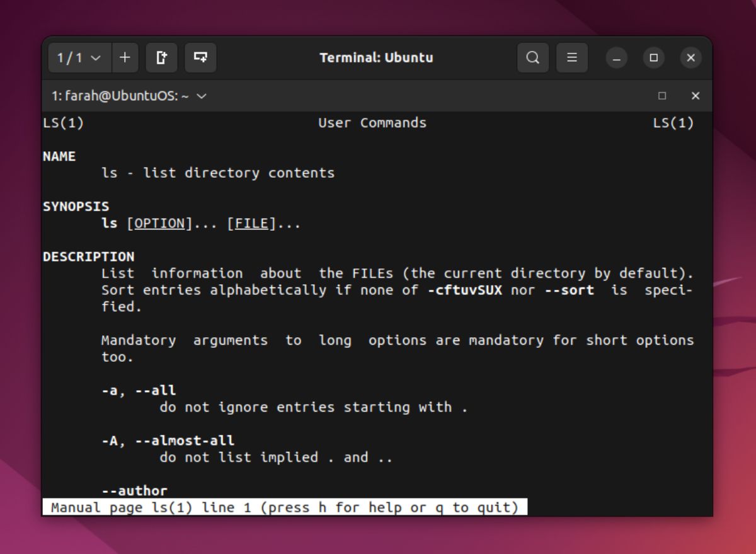756x554 pixels.
Task: Close the farah@UbuntuOS tab
Action: click(696, 96)
